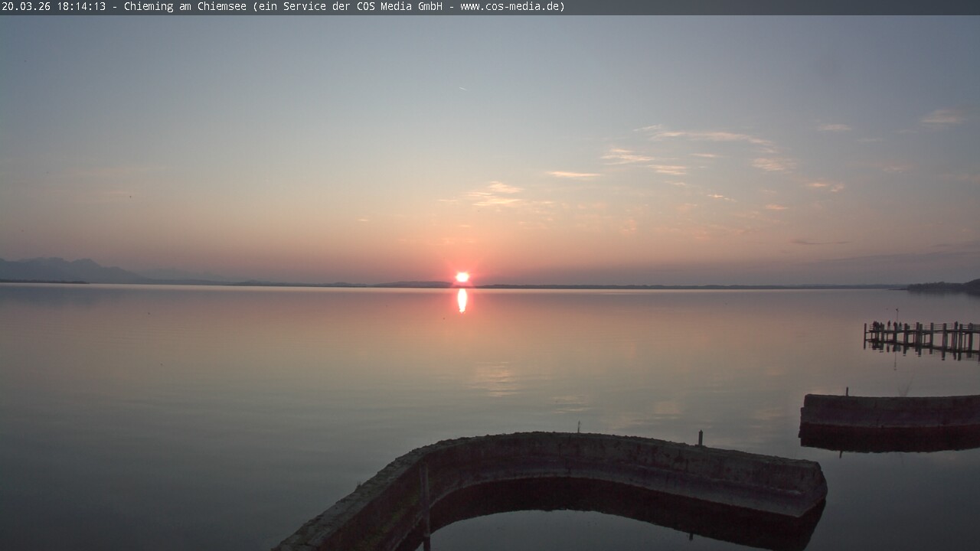
Task: Click the 'Chieming am Chiemsee' caption text
Action: pyautogui.click(x=185, y=7)
